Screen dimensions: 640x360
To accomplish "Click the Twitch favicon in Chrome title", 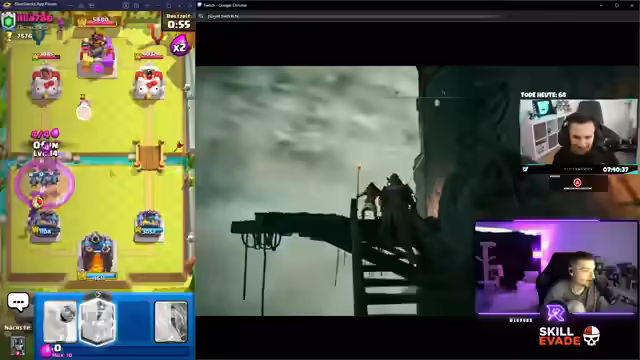I will pos(200,5).
